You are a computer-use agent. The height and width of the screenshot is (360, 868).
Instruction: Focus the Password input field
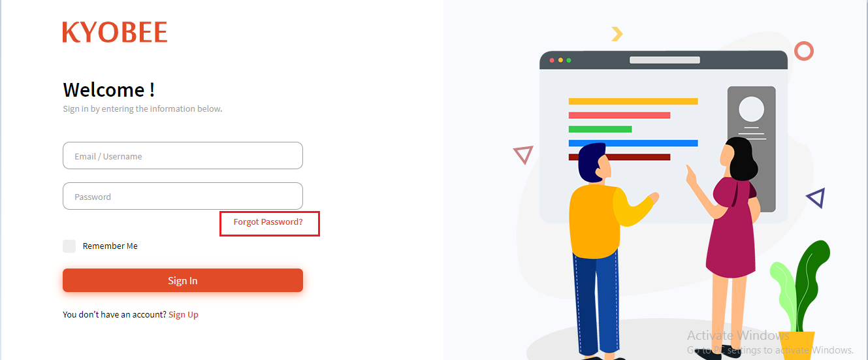point(183,196)
